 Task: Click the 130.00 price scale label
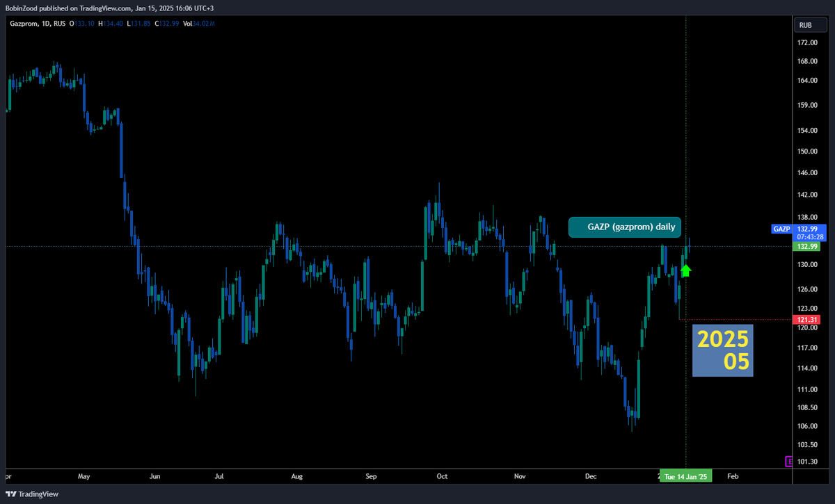coord(807,265)
